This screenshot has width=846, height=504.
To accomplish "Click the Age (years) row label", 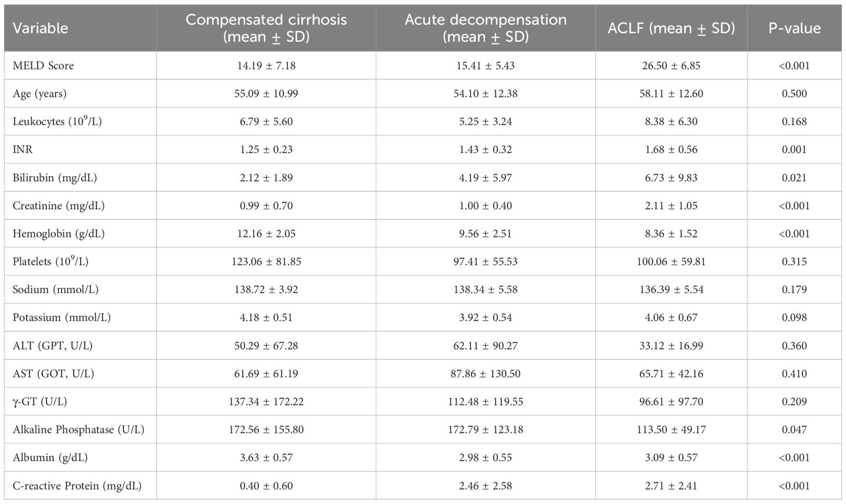I will click(39, 94).
